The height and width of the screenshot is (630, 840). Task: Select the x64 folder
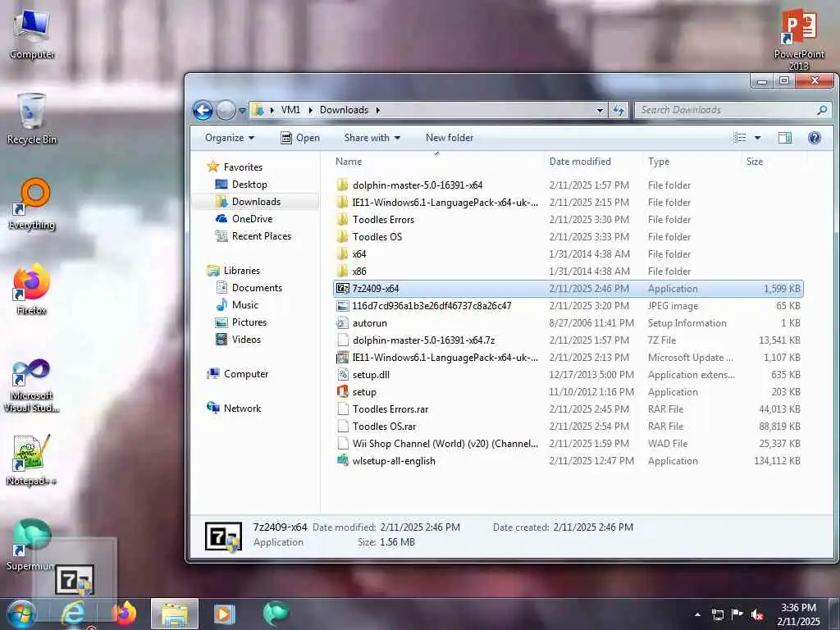[x=568, y=254]
